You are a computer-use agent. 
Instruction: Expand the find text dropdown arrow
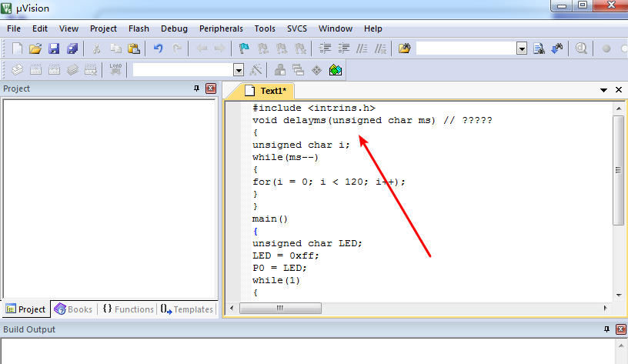tap(522, 48)
